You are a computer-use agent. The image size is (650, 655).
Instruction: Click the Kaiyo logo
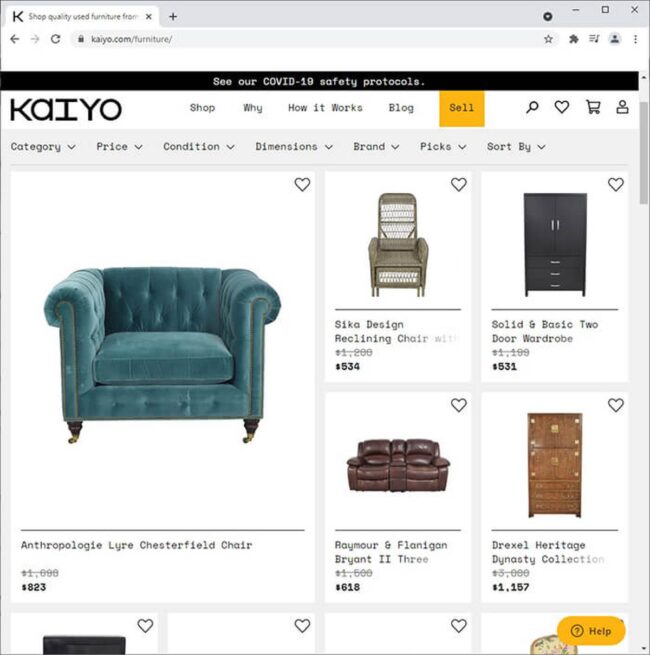(x=66, y=109)
